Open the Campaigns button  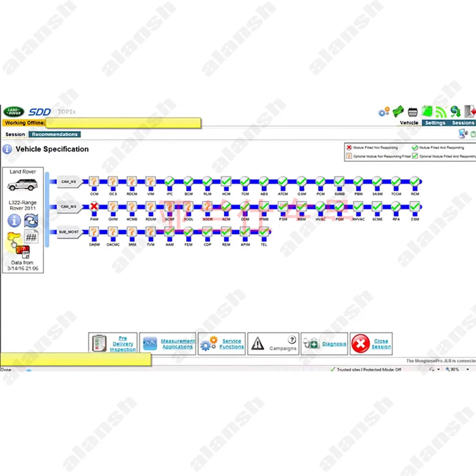pos(273,344)
